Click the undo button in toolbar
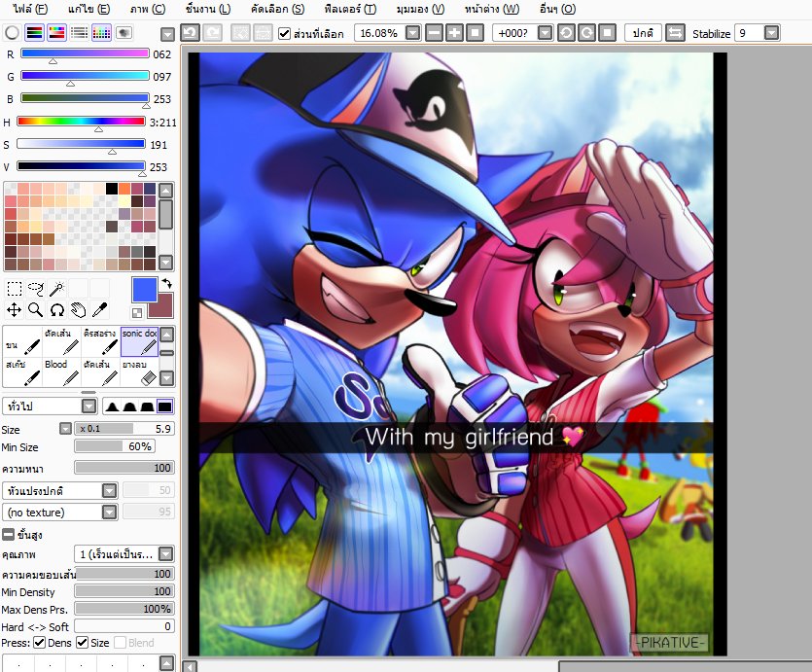Viewport: 812px width, 672px height. [x=190, y=33]
